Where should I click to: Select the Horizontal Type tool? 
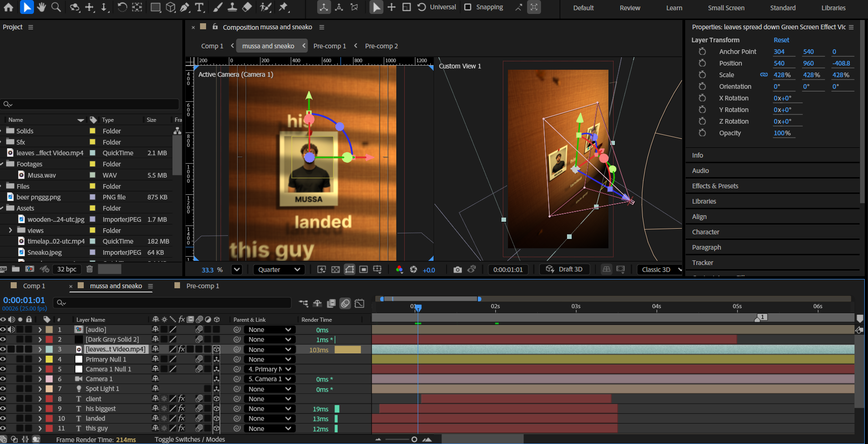(x=200, y=7)
